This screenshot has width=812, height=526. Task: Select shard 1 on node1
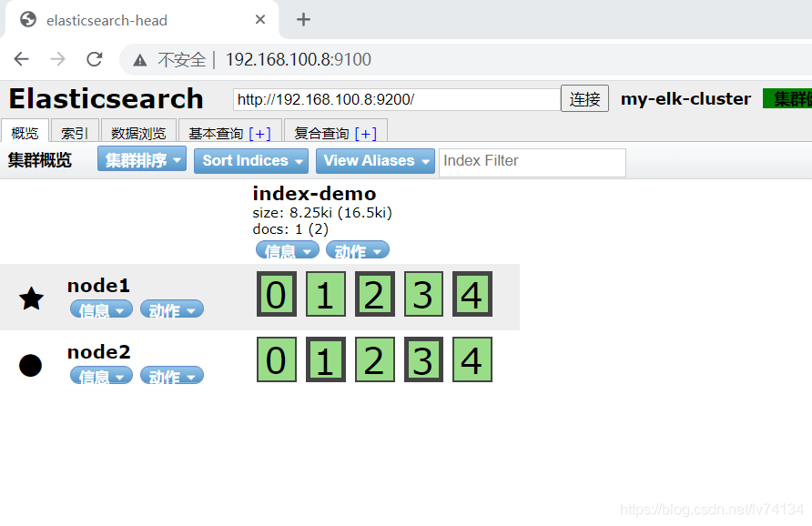tap(326, 294)
